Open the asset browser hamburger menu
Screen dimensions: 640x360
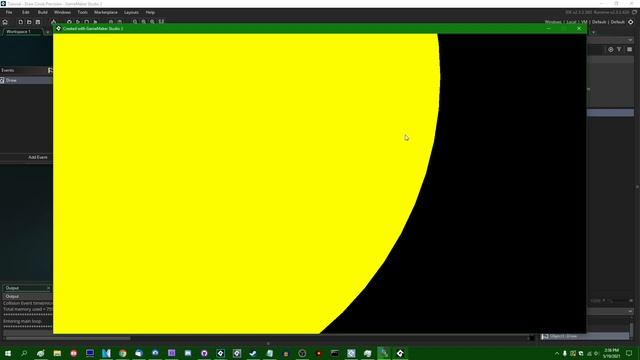pos(629,49)
